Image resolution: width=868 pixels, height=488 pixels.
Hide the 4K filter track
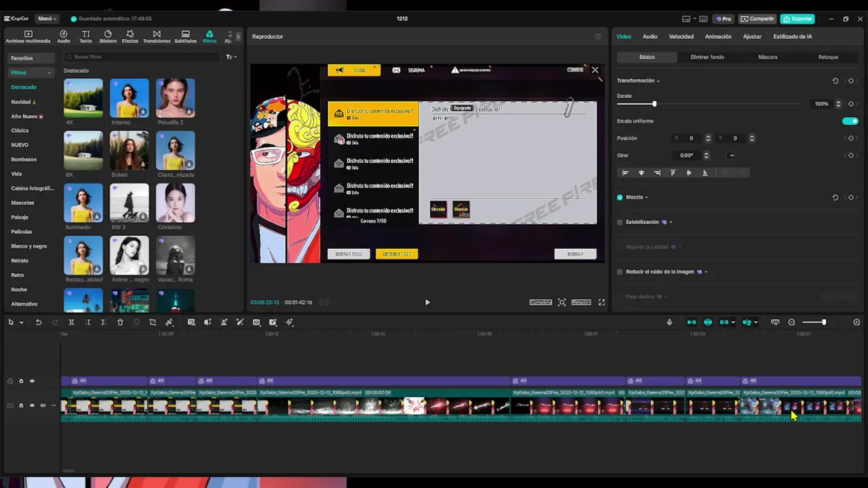[x=32, y=381]
